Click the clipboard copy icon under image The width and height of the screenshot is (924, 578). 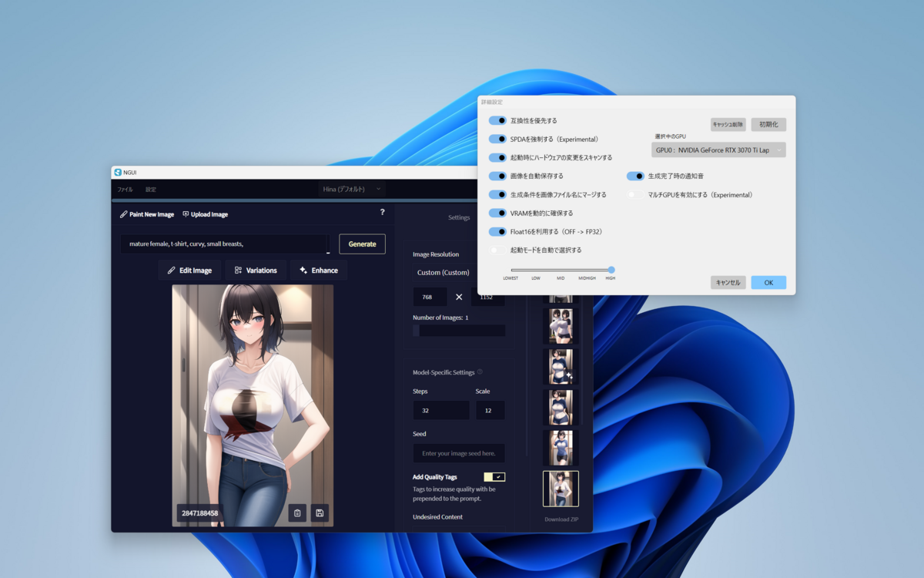coord(297,513)
